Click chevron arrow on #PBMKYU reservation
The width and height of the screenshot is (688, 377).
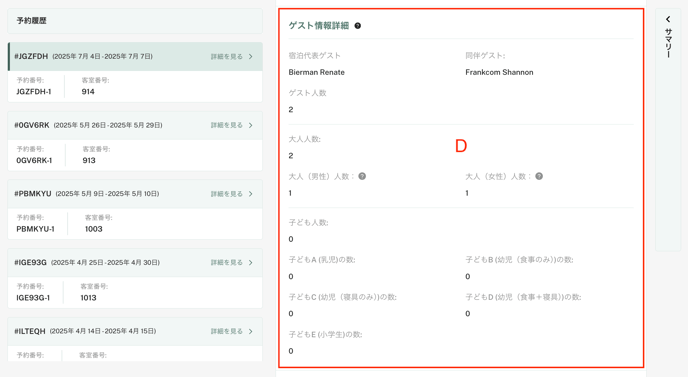click(x=251, y=194)
